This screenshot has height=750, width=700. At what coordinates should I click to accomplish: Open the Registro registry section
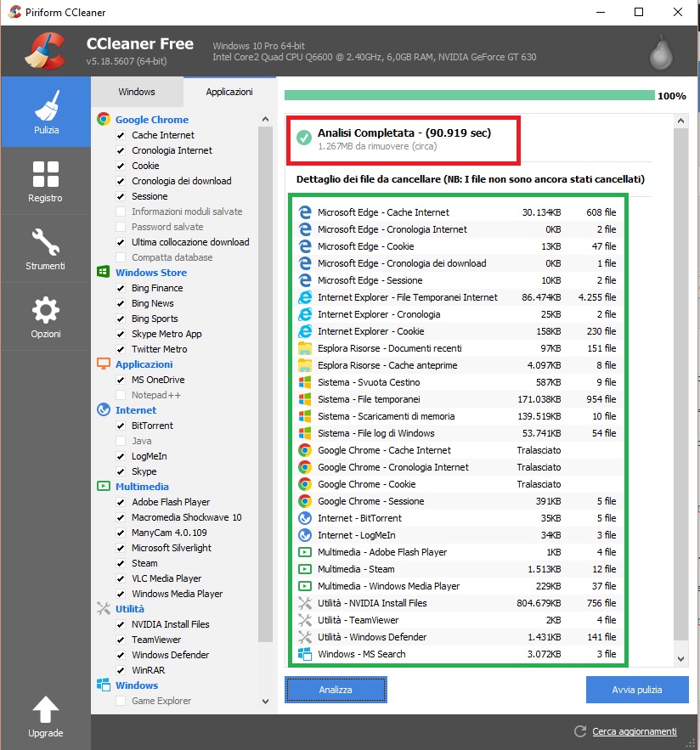46,181
